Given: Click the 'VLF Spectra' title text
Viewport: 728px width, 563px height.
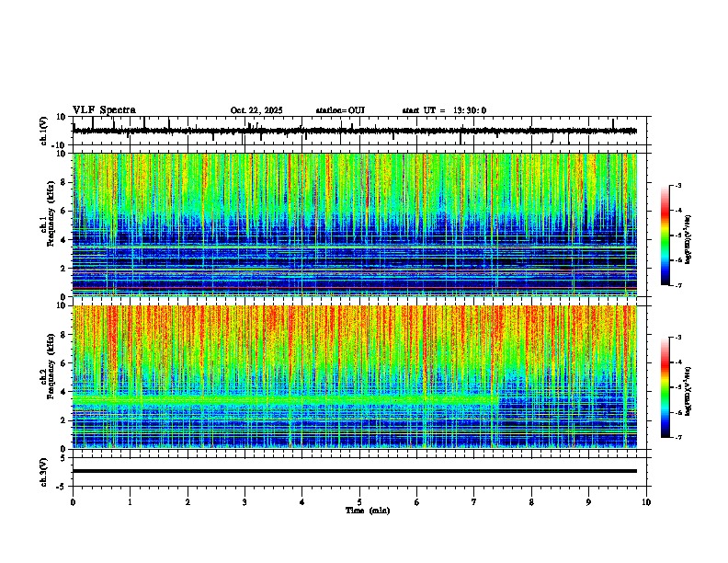Looking at the screenshot, I should (x=105, y=110).
